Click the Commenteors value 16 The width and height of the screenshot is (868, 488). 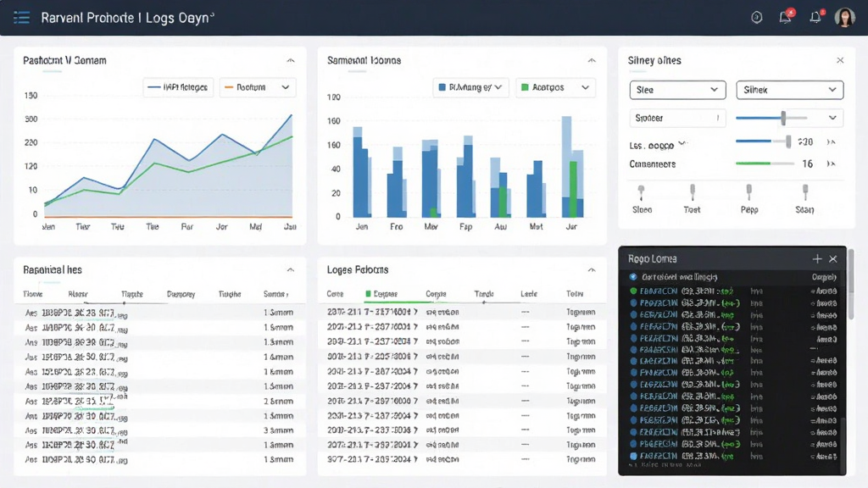(x=807, y=164)
